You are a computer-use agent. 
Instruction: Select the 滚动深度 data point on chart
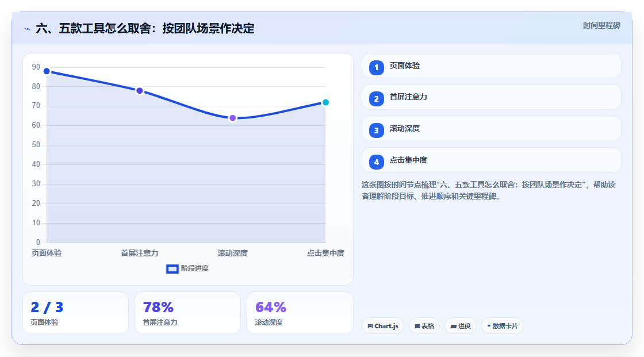232,118
